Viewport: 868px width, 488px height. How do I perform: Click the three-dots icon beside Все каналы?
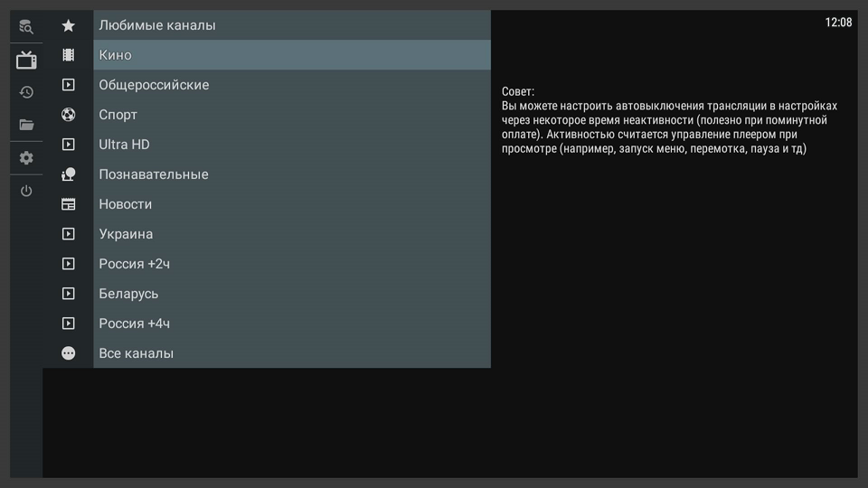(69, 353)
